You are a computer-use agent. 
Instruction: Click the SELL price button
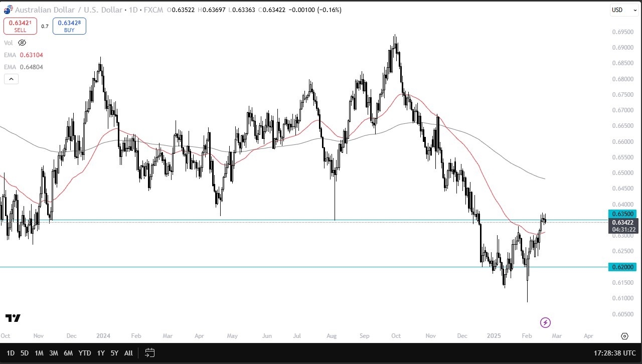click(x=20, y=26)
